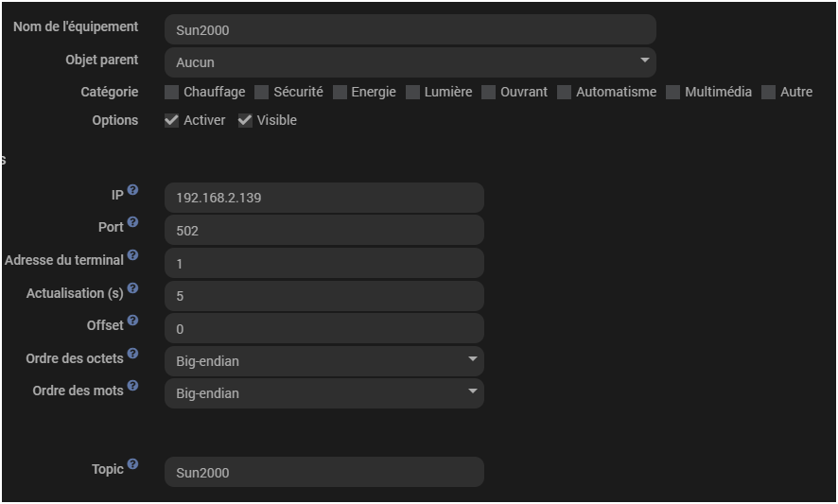Click the help icon beside Topic
Viewport: 838px width, 504px height.
[x=132, y=464]
